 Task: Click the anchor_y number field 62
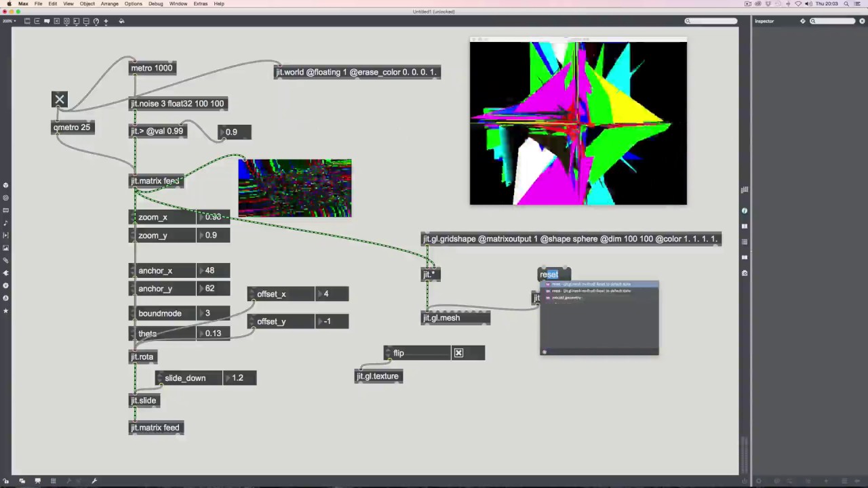pyautogui.click(x=214, y=289)
